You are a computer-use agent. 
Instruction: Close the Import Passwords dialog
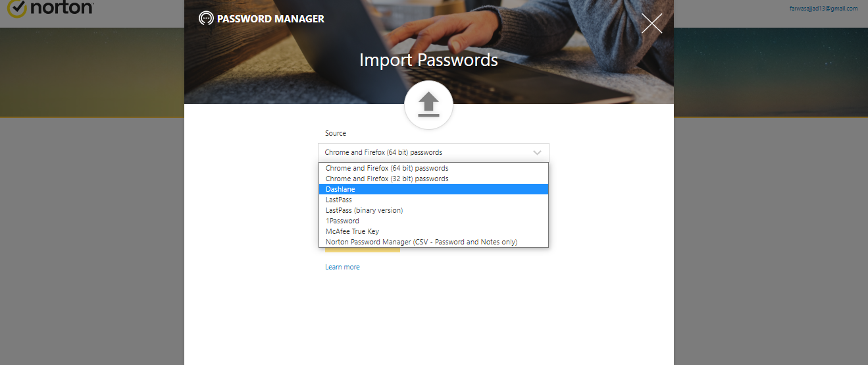(x=651, y=23)
